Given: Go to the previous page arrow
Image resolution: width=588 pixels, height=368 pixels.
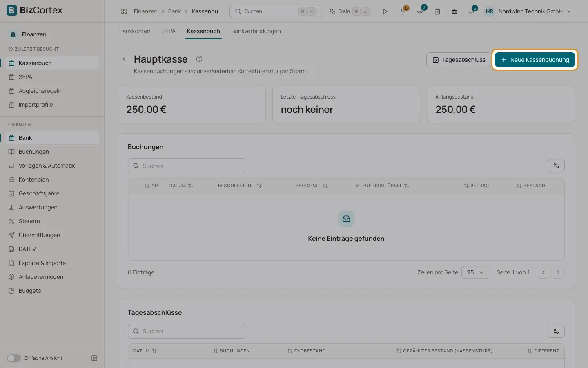Looking at the screenshot, I should pos(543,272).
